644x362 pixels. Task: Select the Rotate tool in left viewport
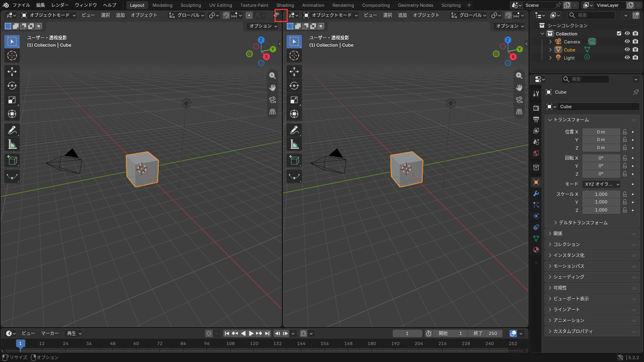point(12,86)
